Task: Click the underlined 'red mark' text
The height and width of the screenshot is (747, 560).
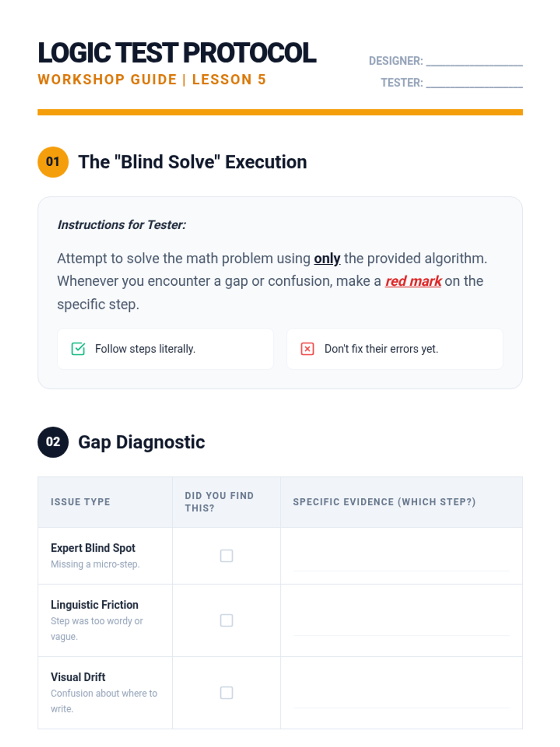Action: [413, 281]
